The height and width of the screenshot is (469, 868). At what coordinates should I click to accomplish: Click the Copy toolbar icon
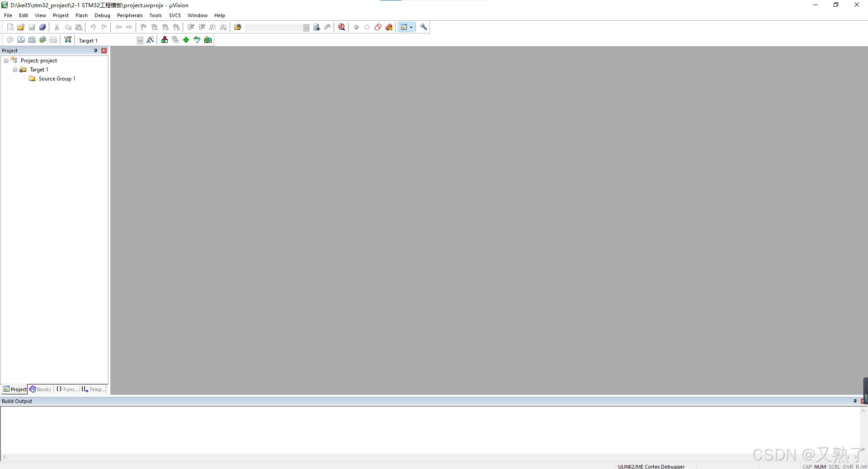coord(68,27)
